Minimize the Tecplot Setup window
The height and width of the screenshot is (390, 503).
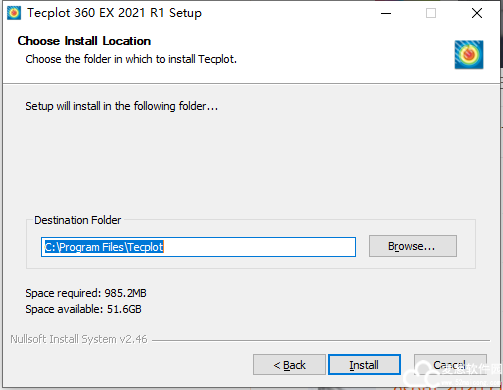pos(386,13)
